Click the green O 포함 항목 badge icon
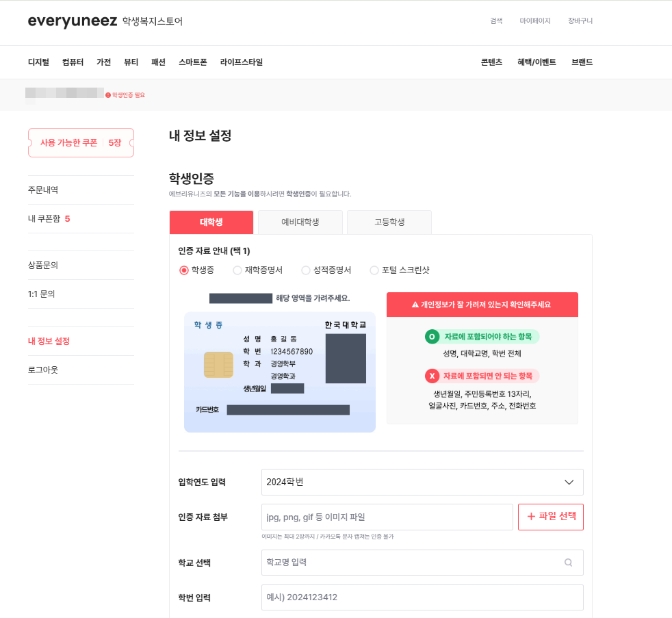 (432, 337)
